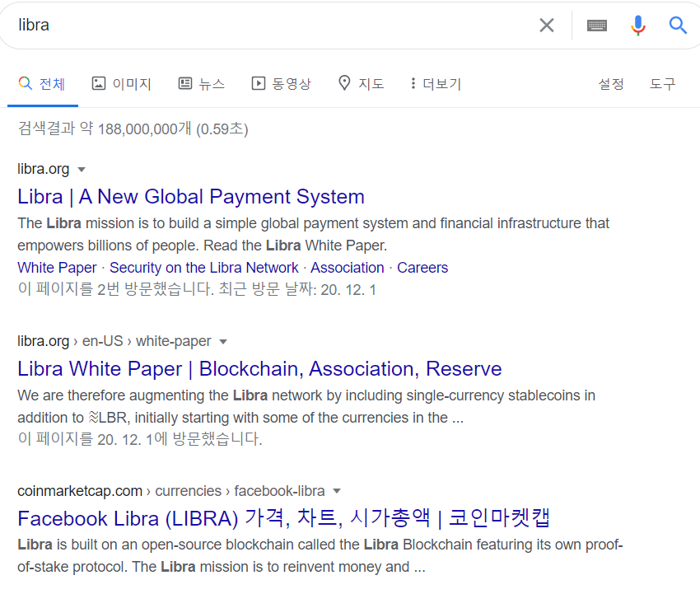Expand dropdown arrow next to libra.org
Image resolution: width=700 pixels, height=594 pixels.
tap(82, 170)
